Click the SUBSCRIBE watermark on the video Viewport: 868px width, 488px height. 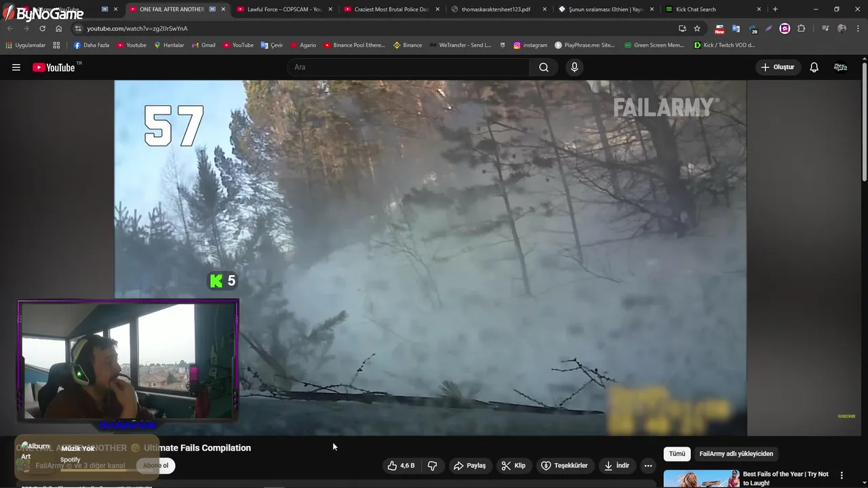pyautogui.click(x=846, y=416)
